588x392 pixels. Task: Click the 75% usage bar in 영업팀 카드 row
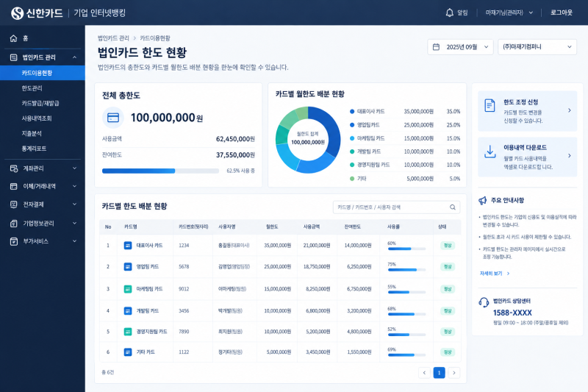pyautogui.click(x=406, y=270)
